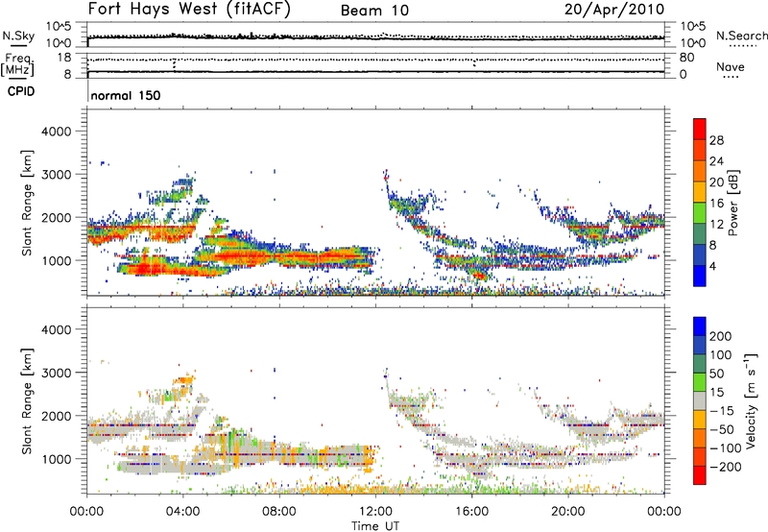Image resolution: width=768 pixels, height=532 pixels.
Task: Click the velocity panel 'Slant Range [km]' label
Action: [x=27, y=400]
